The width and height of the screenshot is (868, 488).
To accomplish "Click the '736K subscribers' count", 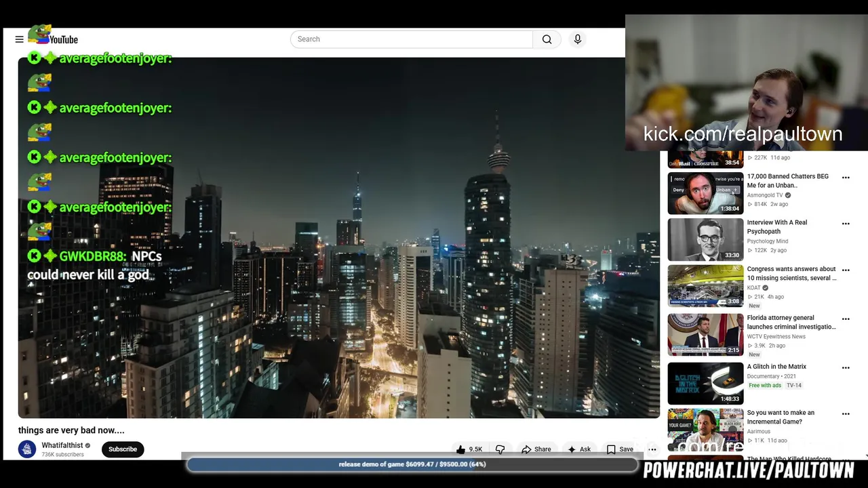I will [x=63, y=455].
